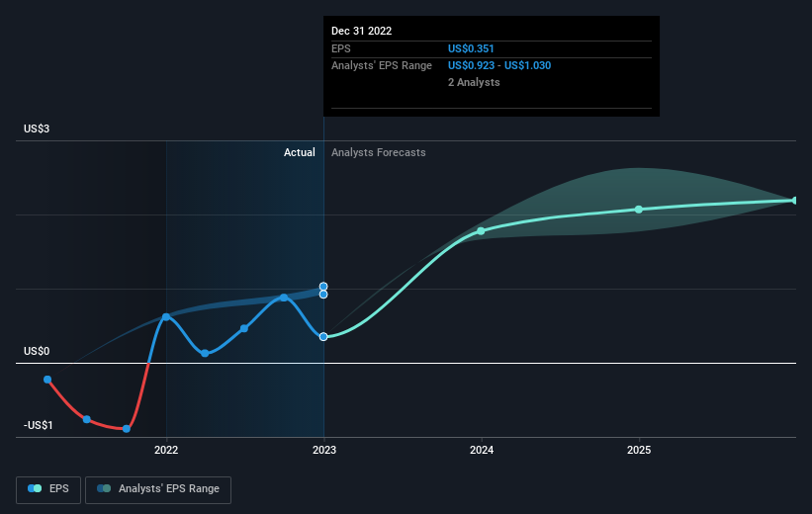Click the US$3 y-axis label
The width and height of the screenshot is (812, 514).
tap(37, 128)
